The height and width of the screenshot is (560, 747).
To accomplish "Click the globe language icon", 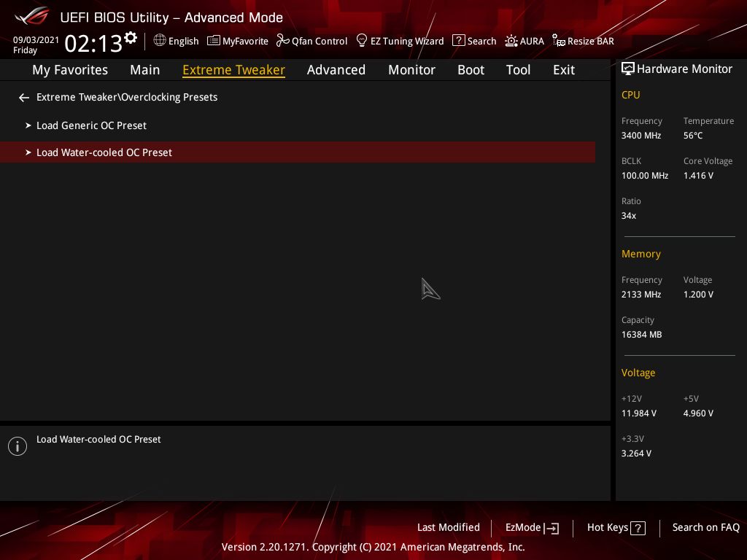I will (160, 40).
